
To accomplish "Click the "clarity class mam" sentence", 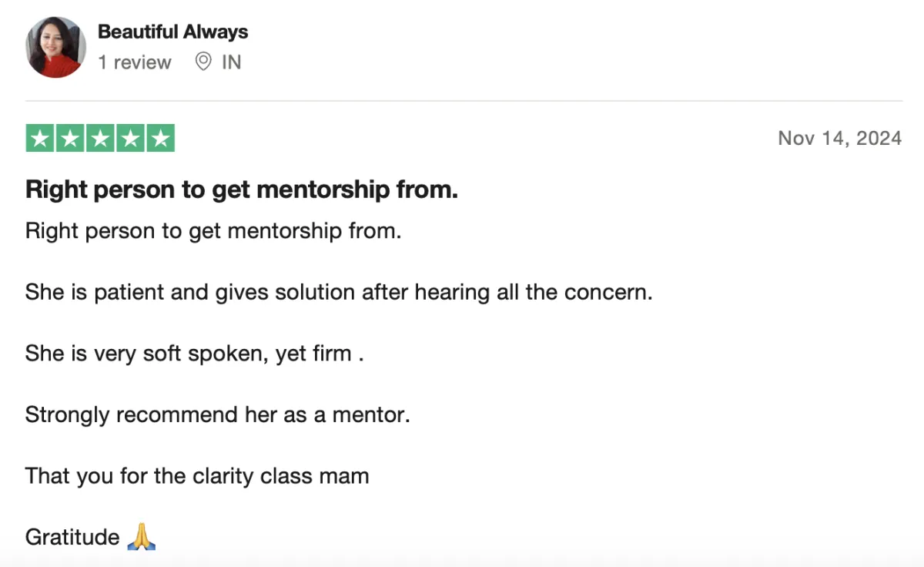I will pos(197,476).
